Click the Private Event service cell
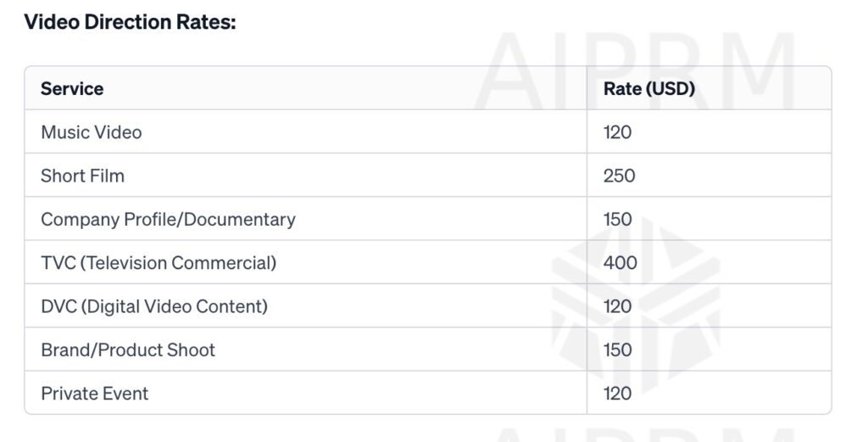 click(x=94, y=394)
